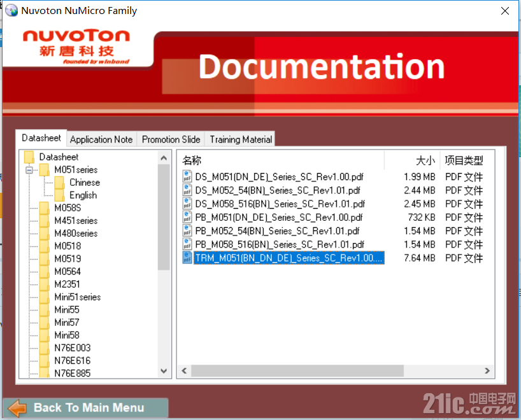Select file name PB_M051(DN_DE)_Series_SC_Rev1.00.pdf
The image size is (521, 420).
click(x=279, y=218)
